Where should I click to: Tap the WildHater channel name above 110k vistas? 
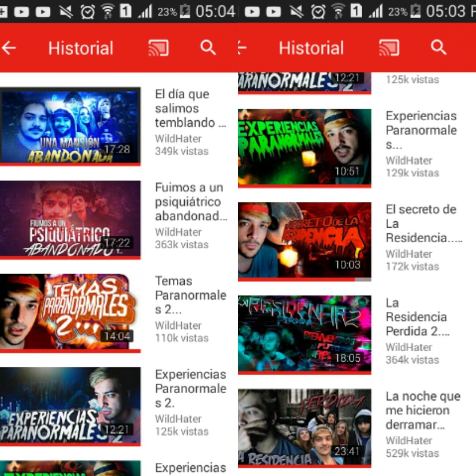pyautogui.click(x=178, y=326)
